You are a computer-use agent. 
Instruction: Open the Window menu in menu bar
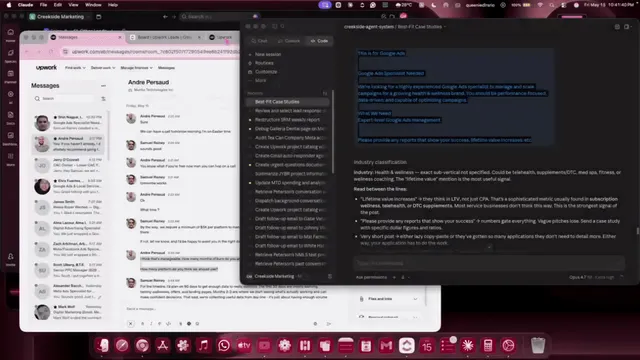(x=93, y=5)
